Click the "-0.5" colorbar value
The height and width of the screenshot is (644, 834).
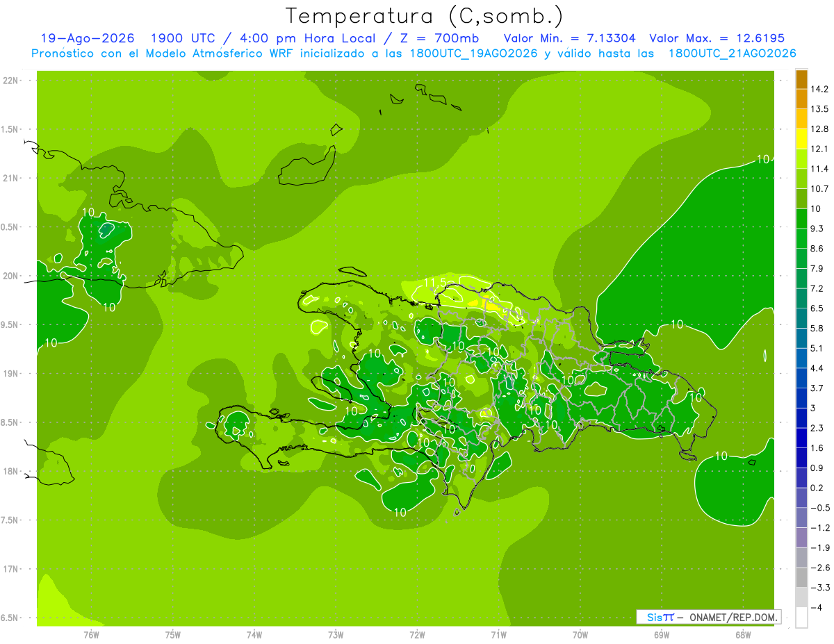(x=820, y=508)
